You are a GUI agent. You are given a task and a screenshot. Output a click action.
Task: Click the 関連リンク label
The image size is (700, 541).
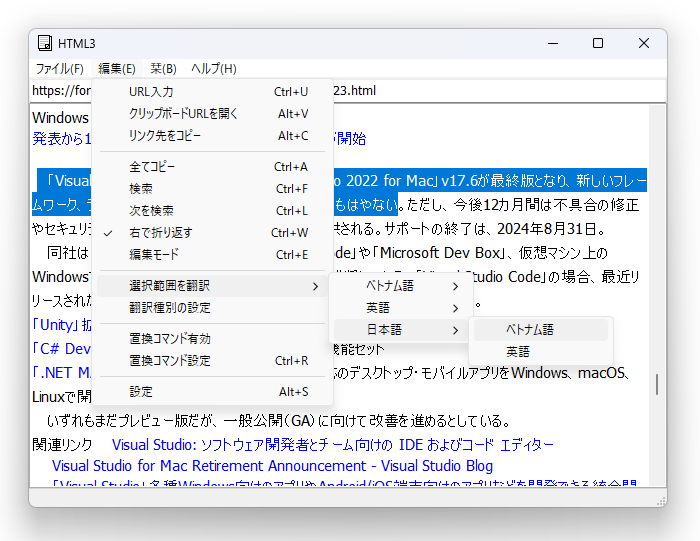[62, 445]
